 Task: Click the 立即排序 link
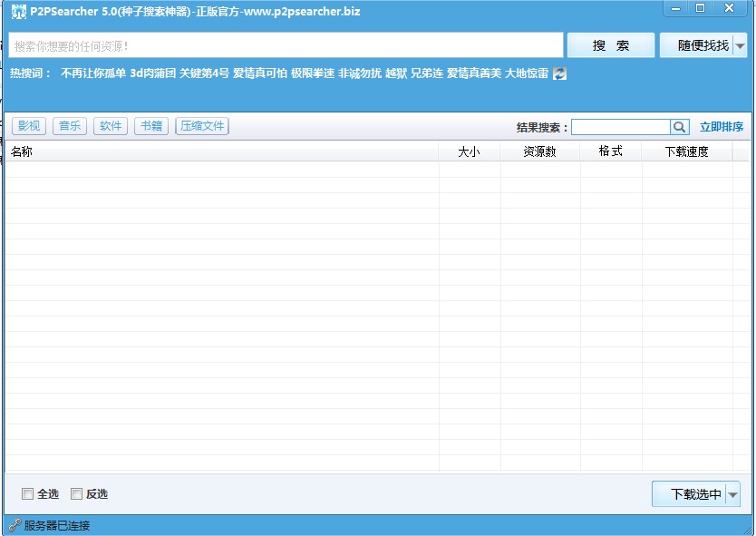[x=722, y=127]
